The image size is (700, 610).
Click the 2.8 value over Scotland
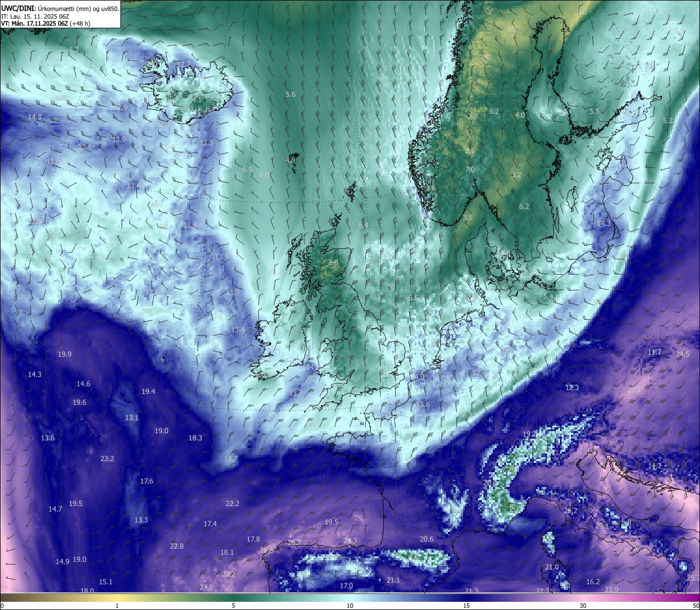click(x=333, y=263)
